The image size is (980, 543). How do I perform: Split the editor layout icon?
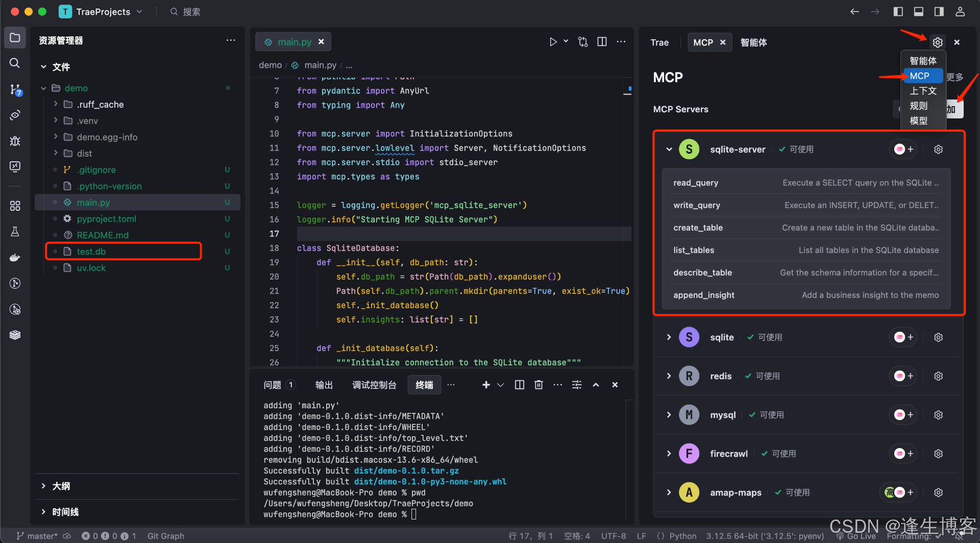tap(602, 42)
